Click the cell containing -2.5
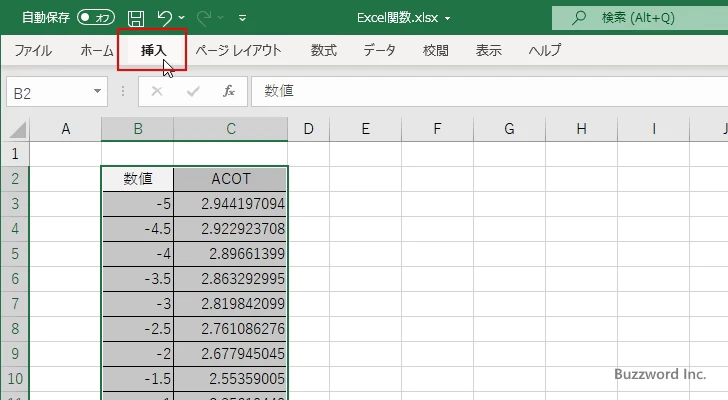728x400 pixels. point(138,329)
